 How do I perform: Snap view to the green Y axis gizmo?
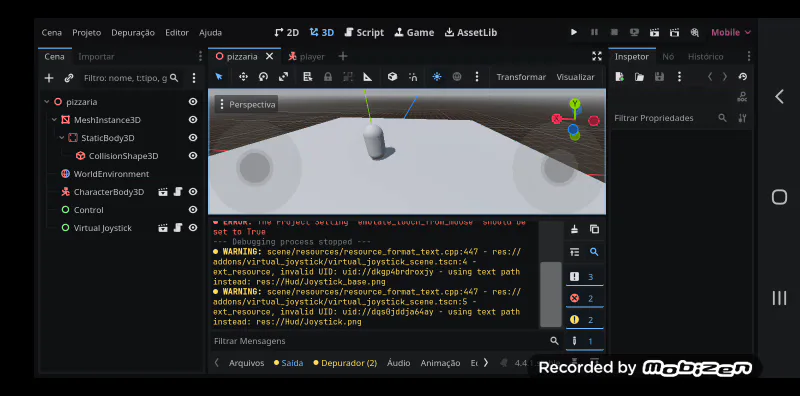tap(575, 103)
